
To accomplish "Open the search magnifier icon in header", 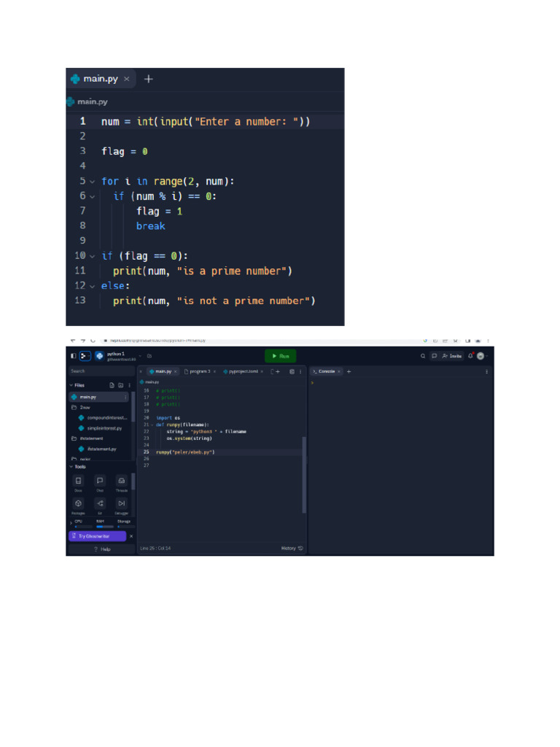I will coord(423,356).
